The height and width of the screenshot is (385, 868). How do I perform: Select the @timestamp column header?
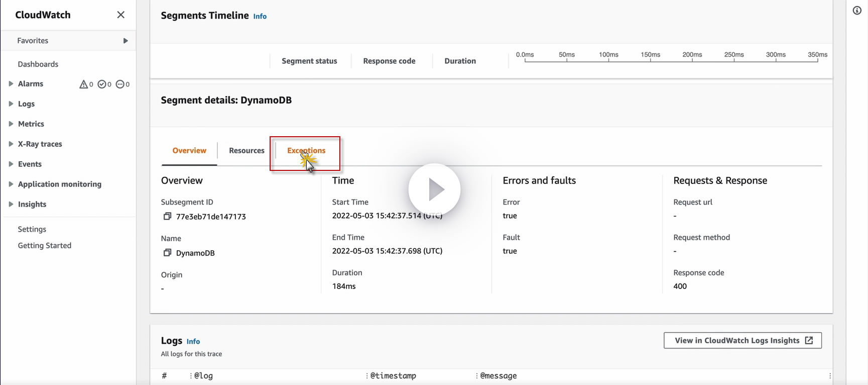pos(393,375)
